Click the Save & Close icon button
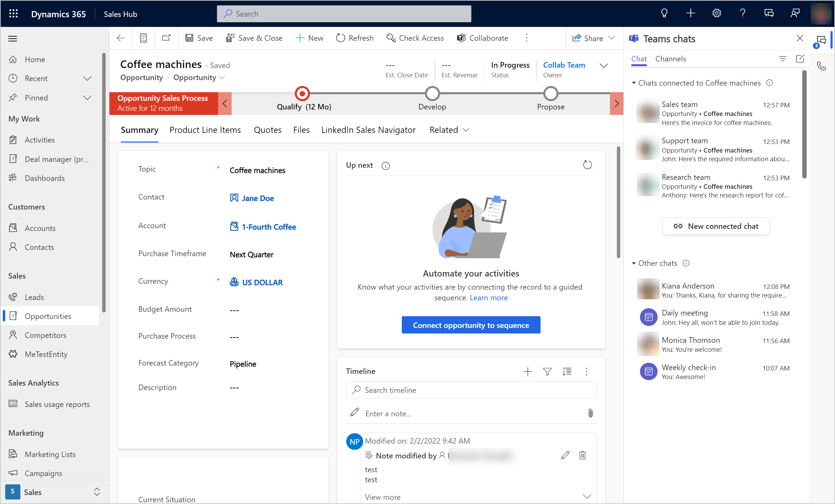This screenshot has width=835, height=504. coord(230,38)
